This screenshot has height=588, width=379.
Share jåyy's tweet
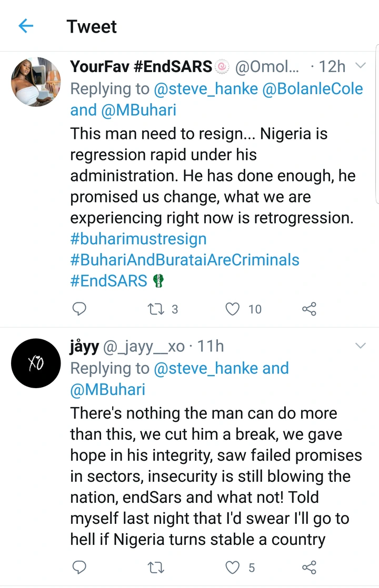coord(309,567)
